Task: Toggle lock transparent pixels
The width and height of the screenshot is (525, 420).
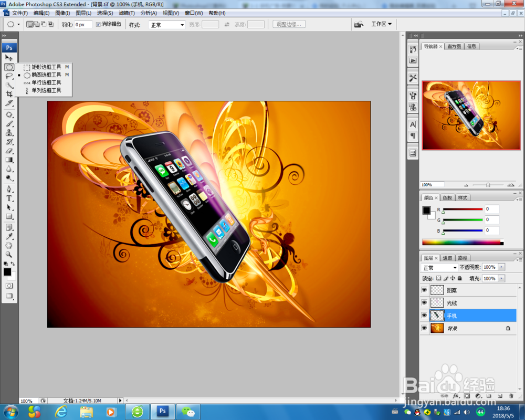Action: 438,278
